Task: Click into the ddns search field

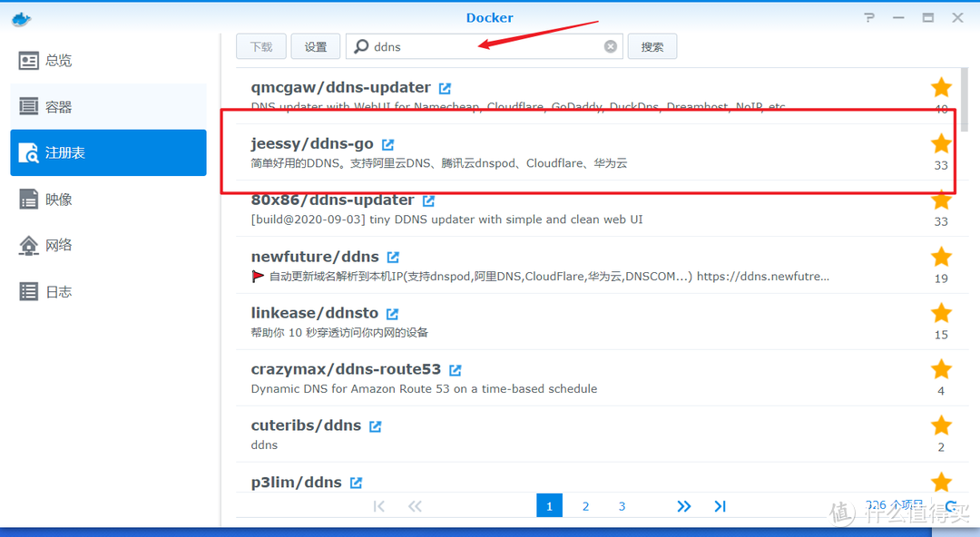Action: (x=485, y=47)
